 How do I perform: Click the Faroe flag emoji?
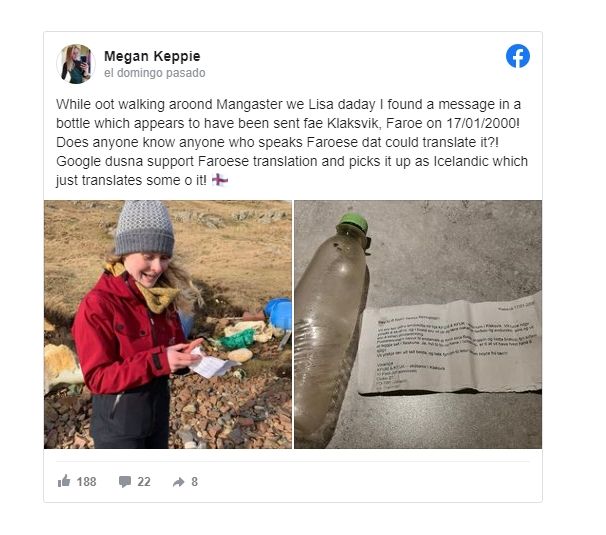point(220,180)
